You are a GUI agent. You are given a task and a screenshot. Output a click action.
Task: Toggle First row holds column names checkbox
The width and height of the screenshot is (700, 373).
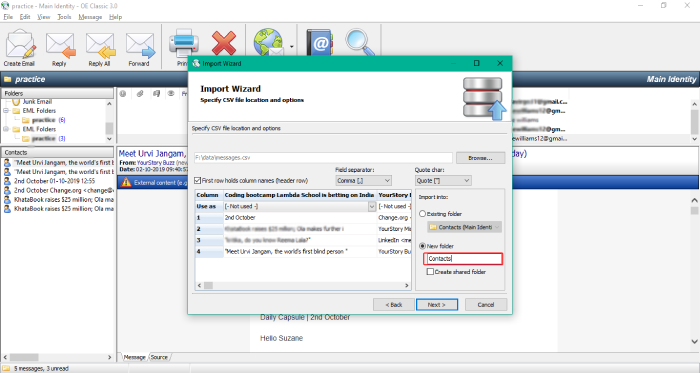click(197, 181)
